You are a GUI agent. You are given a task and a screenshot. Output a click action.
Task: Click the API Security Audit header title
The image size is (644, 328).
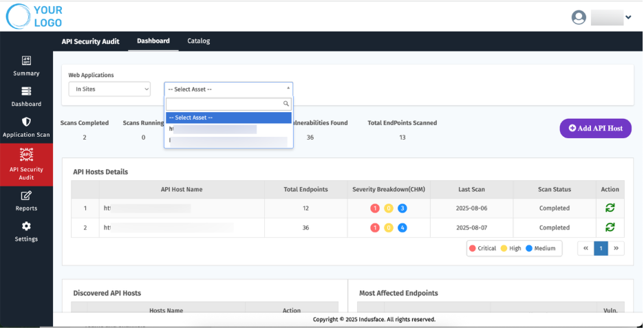[x=90, y=41]
